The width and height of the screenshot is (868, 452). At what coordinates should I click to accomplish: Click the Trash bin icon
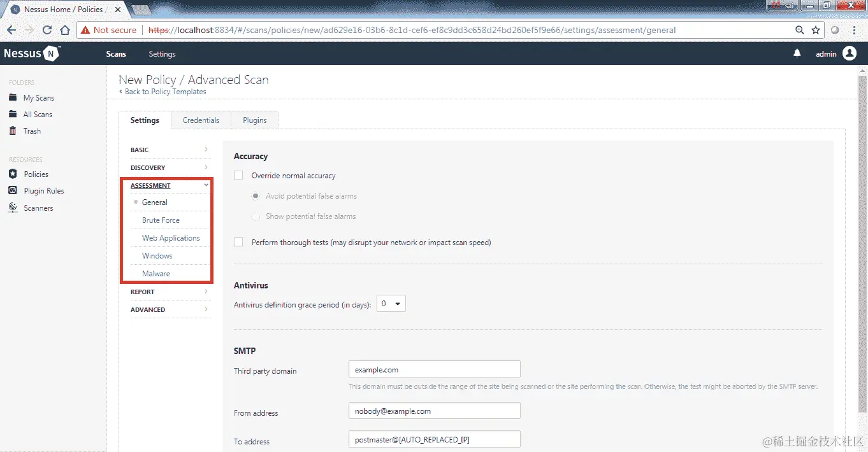point(12,131)
